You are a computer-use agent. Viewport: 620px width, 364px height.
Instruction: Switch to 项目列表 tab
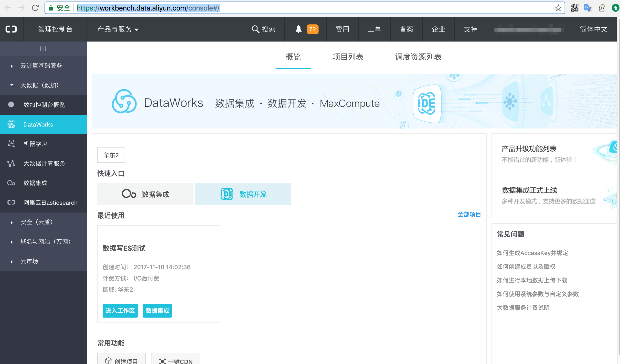coord(348,57)
